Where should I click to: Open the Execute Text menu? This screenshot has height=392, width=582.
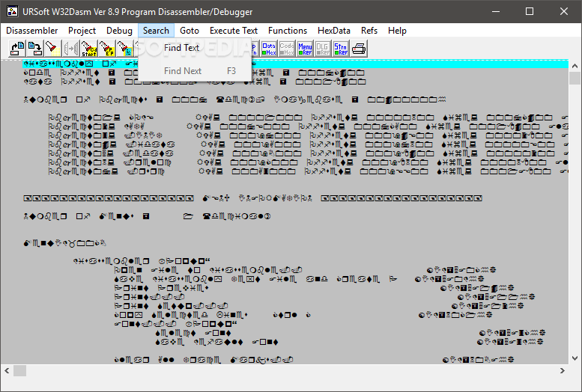[x=234, y=31]
